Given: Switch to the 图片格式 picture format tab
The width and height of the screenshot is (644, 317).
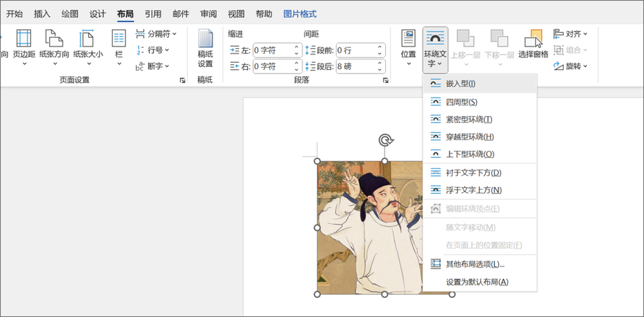Looking at the screenshot, I should (x=300, y=14).
